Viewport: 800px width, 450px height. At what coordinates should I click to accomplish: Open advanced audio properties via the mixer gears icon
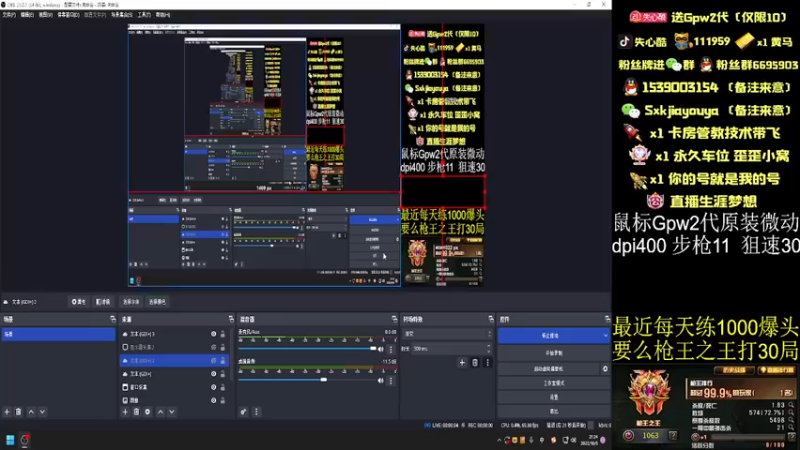click(x=244, y=412)
